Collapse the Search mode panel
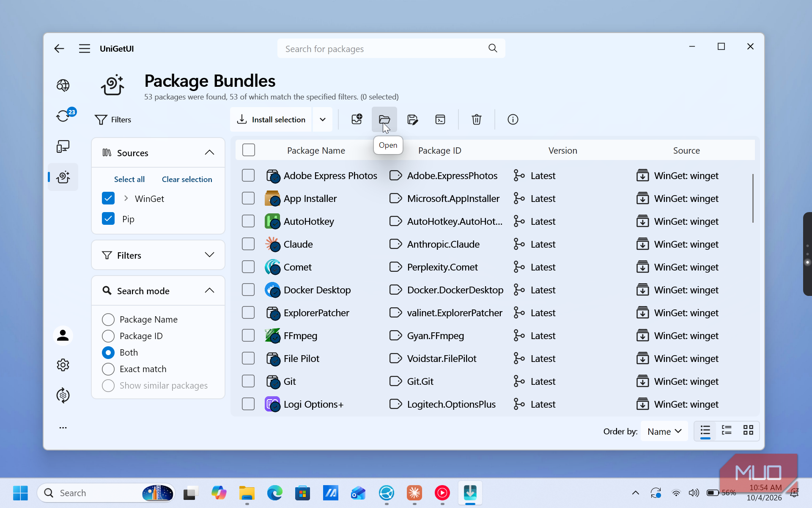 [209, 290]
